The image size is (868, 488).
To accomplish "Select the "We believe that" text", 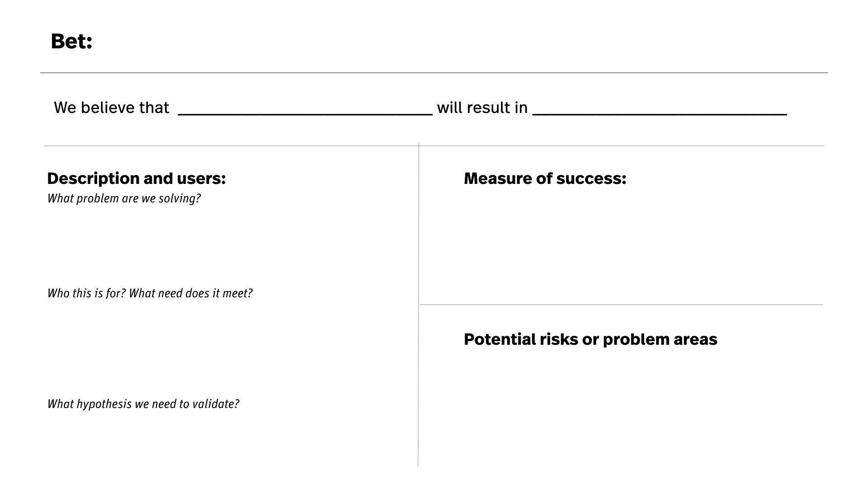I will coord(111,108).
